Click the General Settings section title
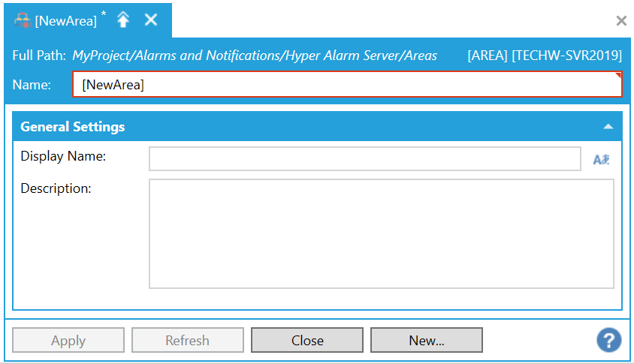The image size is (634, 364). (73, 127)
